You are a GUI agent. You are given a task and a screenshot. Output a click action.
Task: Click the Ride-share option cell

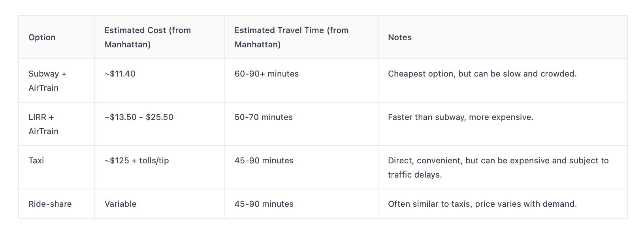click(56, 204)
